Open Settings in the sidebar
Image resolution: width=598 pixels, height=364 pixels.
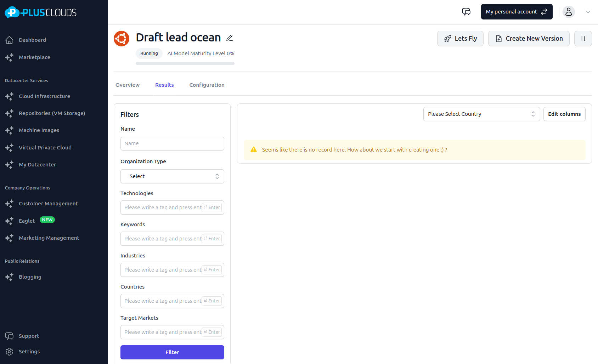pyautogui.click(x=29, y=352)
